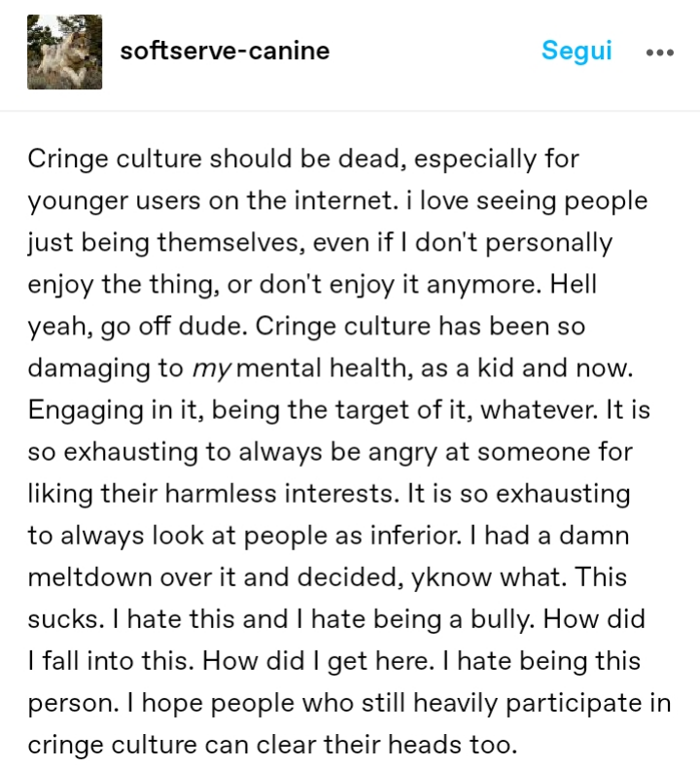
Task: Open the three-dot post options menu
Action: (x=660, y=52)
